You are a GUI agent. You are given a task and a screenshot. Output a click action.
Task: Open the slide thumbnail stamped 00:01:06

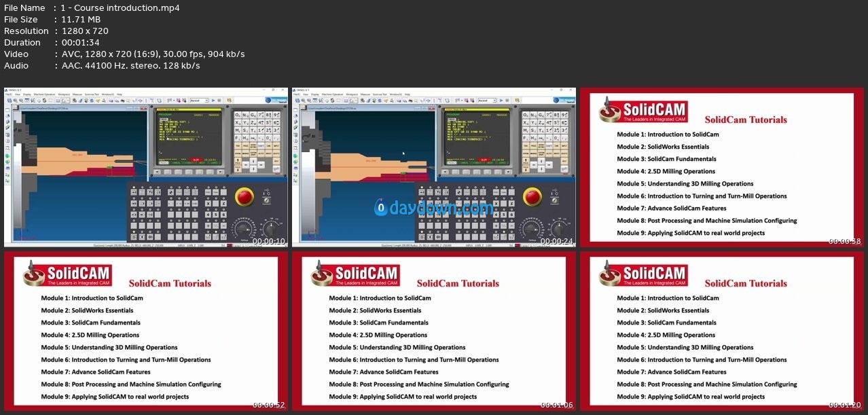433,331
